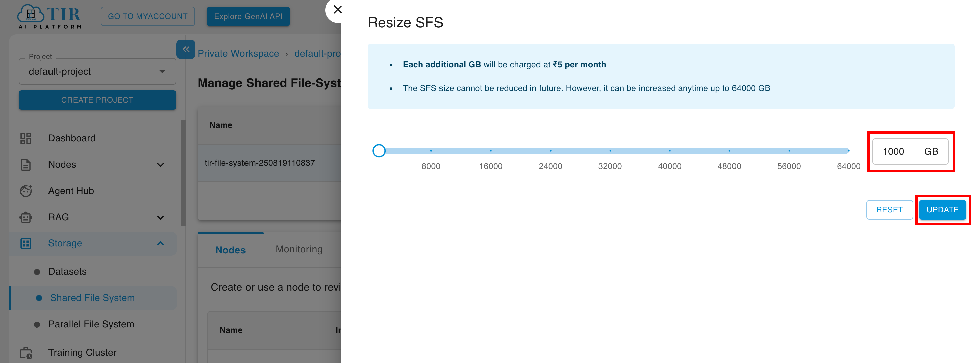Screen dimensions: 980x363
Task: Open the Dashboard section icon
Action: 25,138
